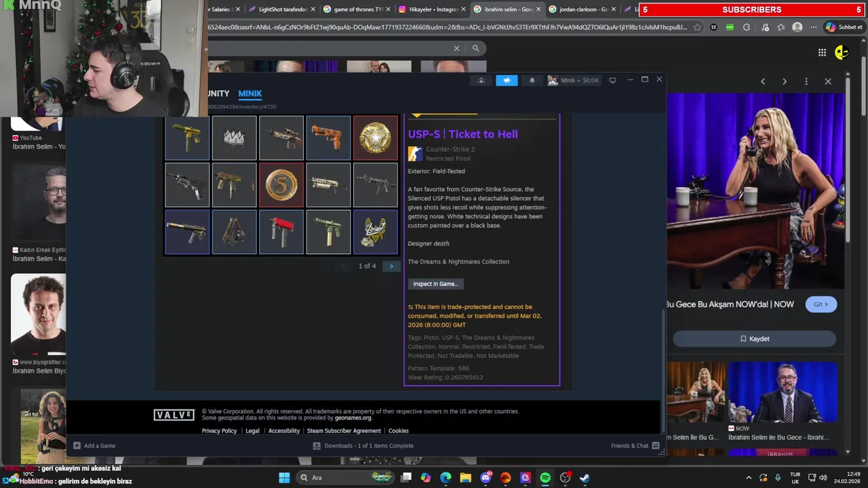868x488 pixels.
Task: Open geonames.org link in footer
Action: point(353,418)
